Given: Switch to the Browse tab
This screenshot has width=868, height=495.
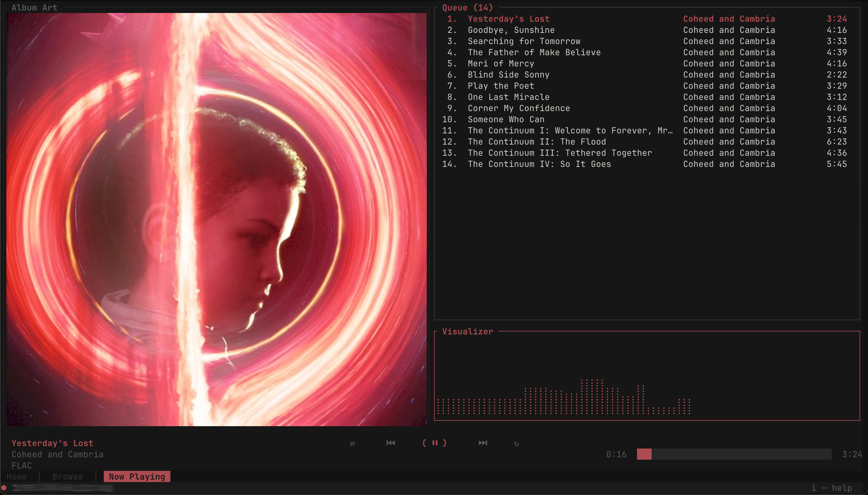Looking at the screenshot, I should click(x=68, y=477).
